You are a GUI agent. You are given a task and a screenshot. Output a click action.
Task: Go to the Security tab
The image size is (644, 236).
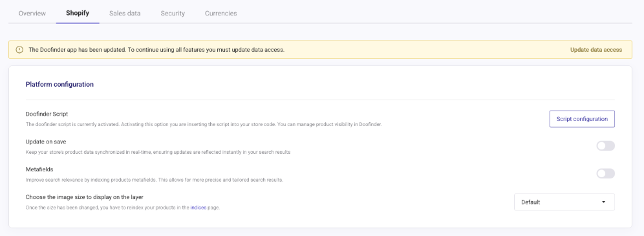click(173, 13)
